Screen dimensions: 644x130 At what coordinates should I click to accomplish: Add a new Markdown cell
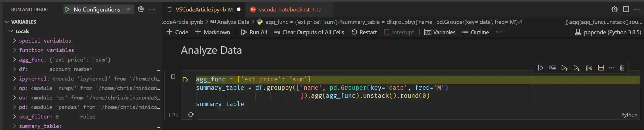point(212,32)
